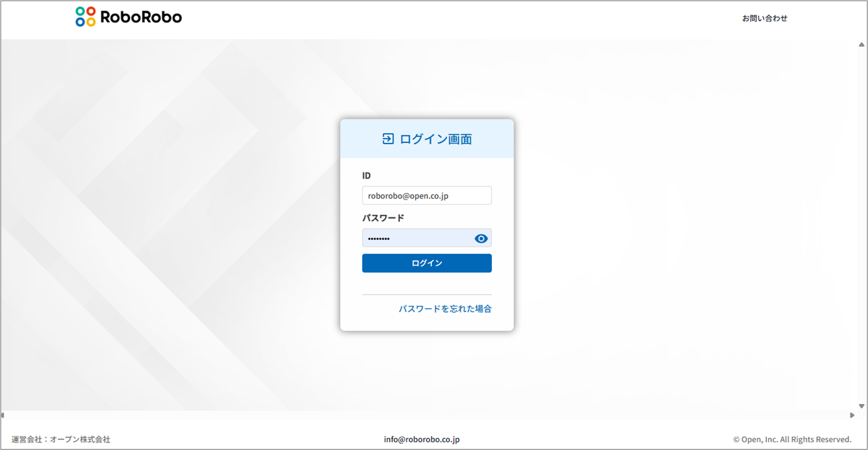Toggle password visibility with the eye icon
The width and height of the screenshot is (868, 450).
(x=481, y=238)
